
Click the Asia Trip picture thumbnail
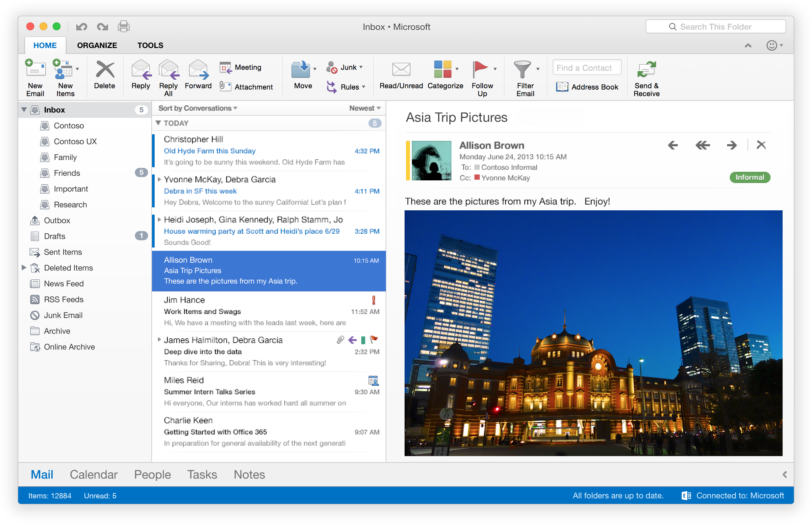click(429, 160)
